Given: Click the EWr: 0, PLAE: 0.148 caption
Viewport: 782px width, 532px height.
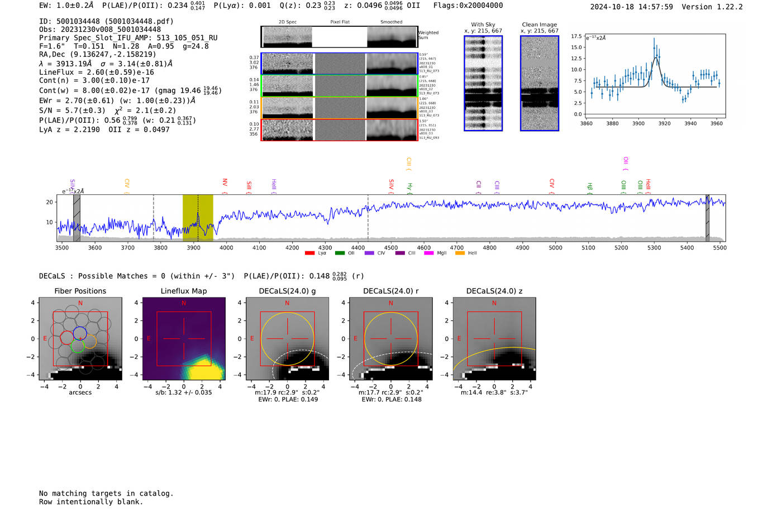Looking at the screenshot, I should pos(392,400).
